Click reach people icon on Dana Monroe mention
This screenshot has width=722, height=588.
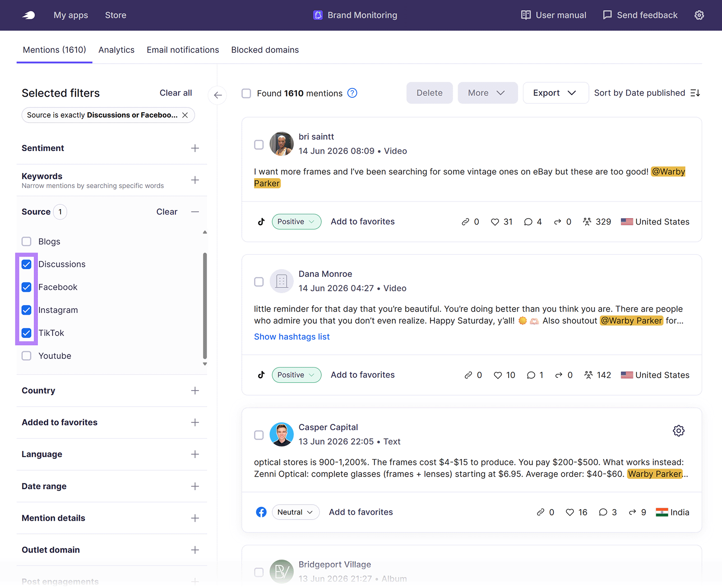588,375
